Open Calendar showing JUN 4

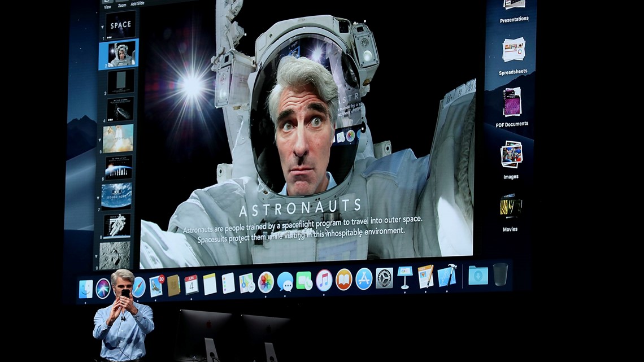192,285
